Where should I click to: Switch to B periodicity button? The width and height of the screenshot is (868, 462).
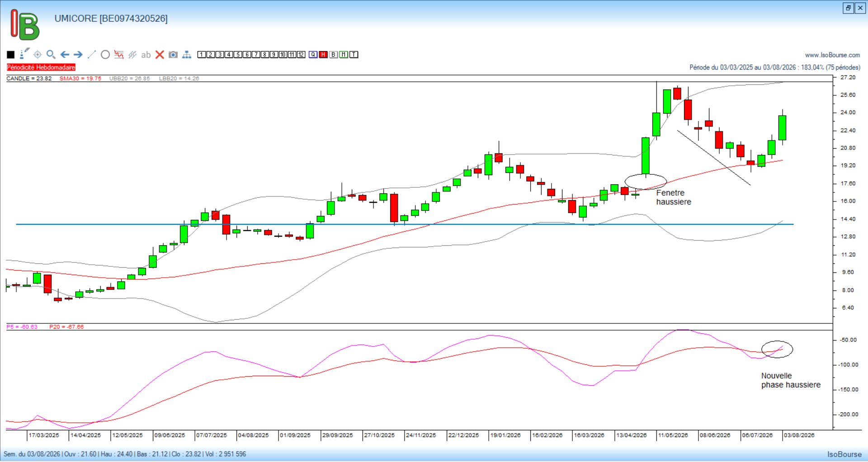click(334, 55)
